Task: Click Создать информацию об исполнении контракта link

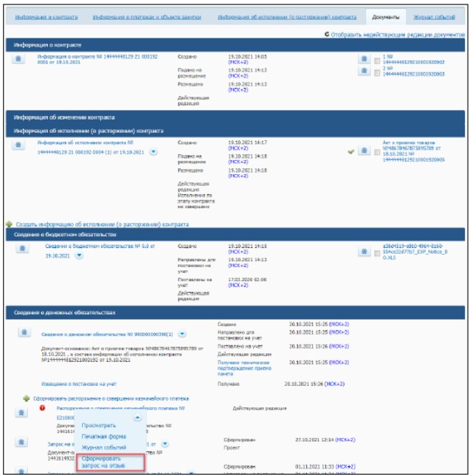Action: point(103,224)
